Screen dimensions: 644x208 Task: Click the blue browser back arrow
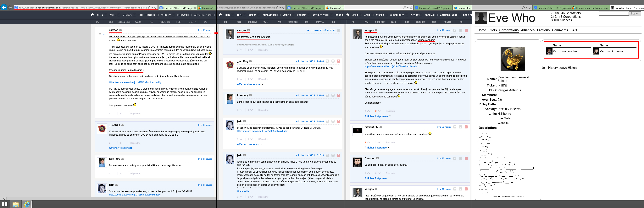4,8
